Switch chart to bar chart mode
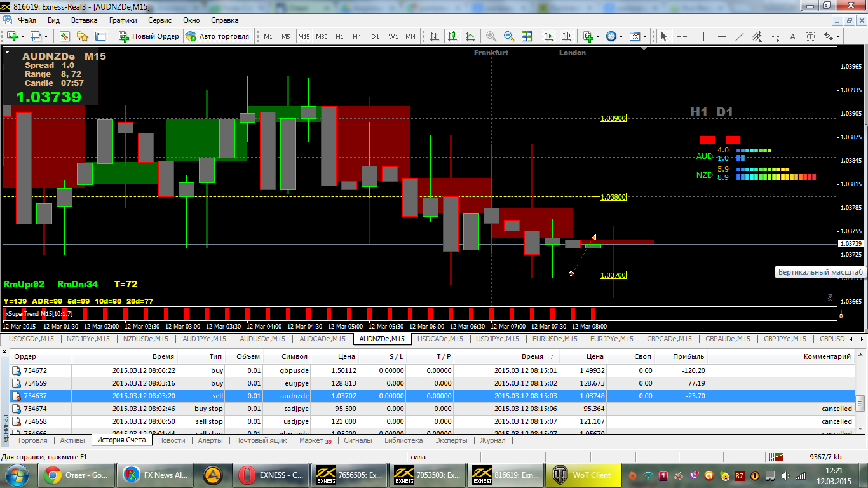This screenshot has height=488, width=868. pyautogui.click(x=435, y=36)
